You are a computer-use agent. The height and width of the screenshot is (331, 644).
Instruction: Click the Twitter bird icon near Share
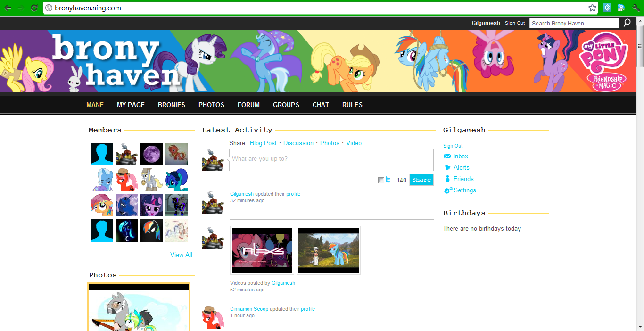click(x=388, y=180)
